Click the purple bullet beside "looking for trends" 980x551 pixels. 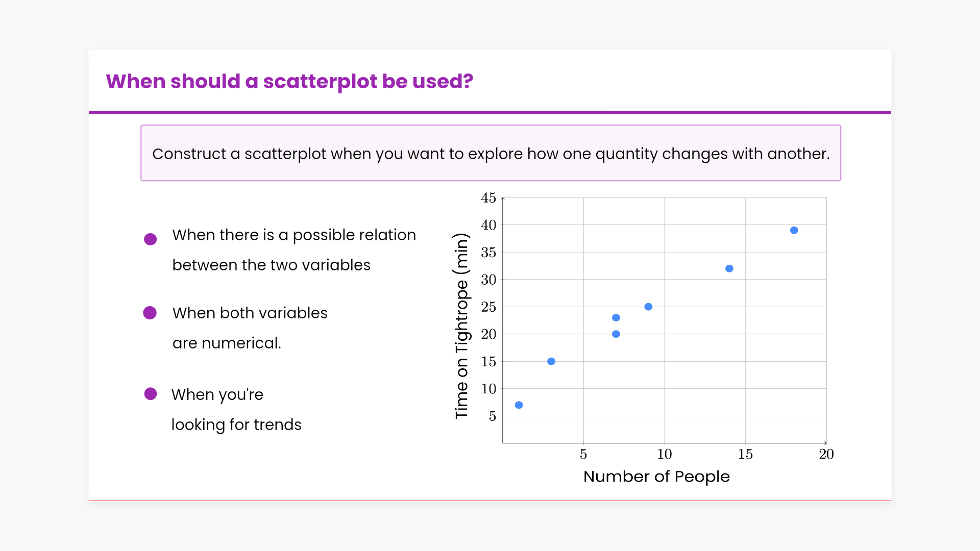151,394
